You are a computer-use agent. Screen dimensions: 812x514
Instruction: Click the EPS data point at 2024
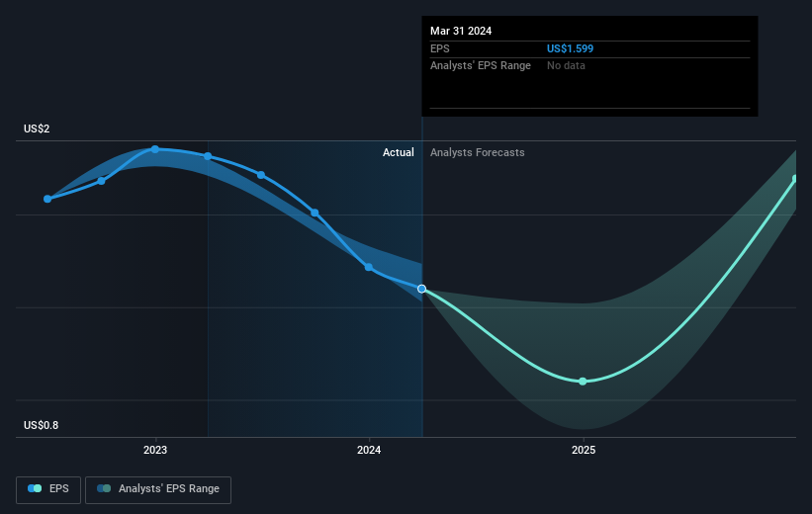(x=369, y=267)
